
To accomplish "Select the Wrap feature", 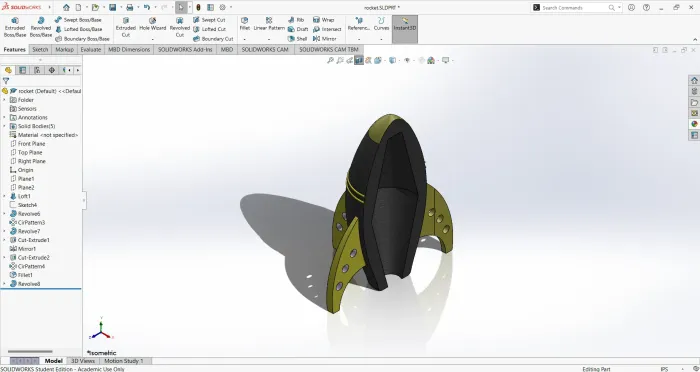I will click(x=323, y=20).
